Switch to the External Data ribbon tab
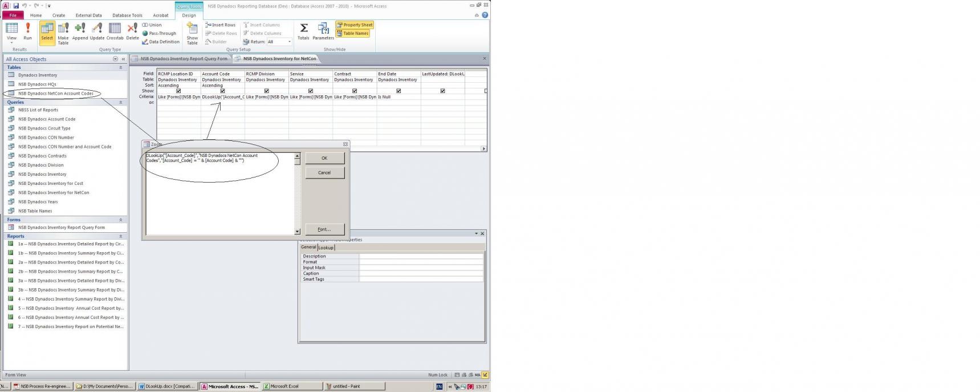The image size is (980, 392). coord(88,15)
